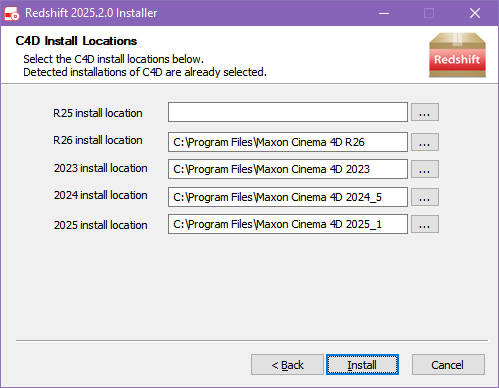The image size is (499, 388).
Task: Click the R25 install location label
Action: point(98,113)
